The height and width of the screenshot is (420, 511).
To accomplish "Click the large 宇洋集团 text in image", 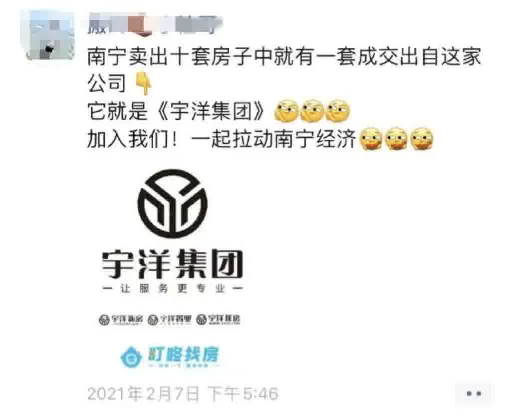I will [172, 264].
